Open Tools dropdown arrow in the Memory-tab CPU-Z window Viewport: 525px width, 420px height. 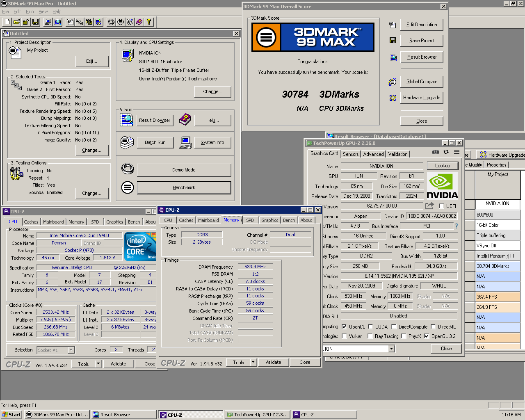[253, 362]
